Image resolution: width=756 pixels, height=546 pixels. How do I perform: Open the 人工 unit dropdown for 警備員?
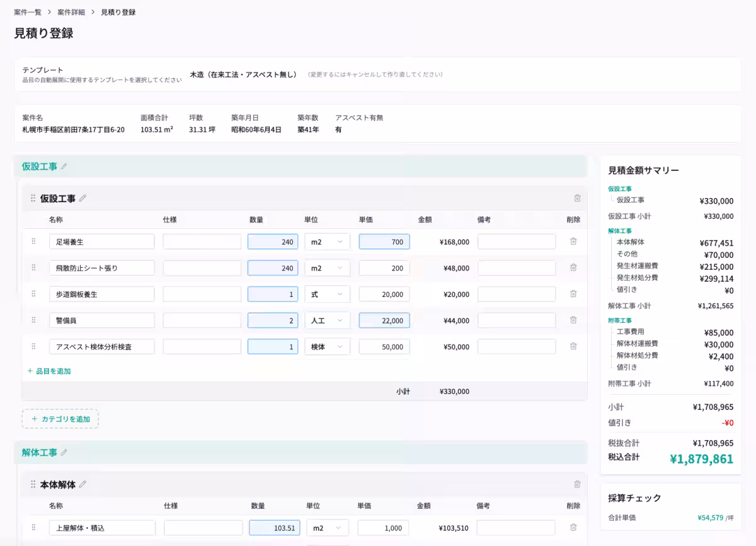tap(327, 320)
